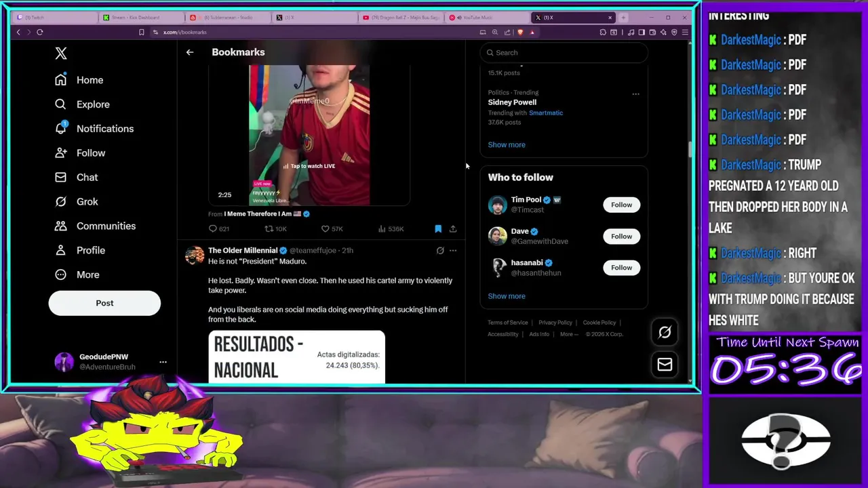Open Privacy Policy link
The width and height of the screenshot is (868, 488).
[x=555, y=323]
